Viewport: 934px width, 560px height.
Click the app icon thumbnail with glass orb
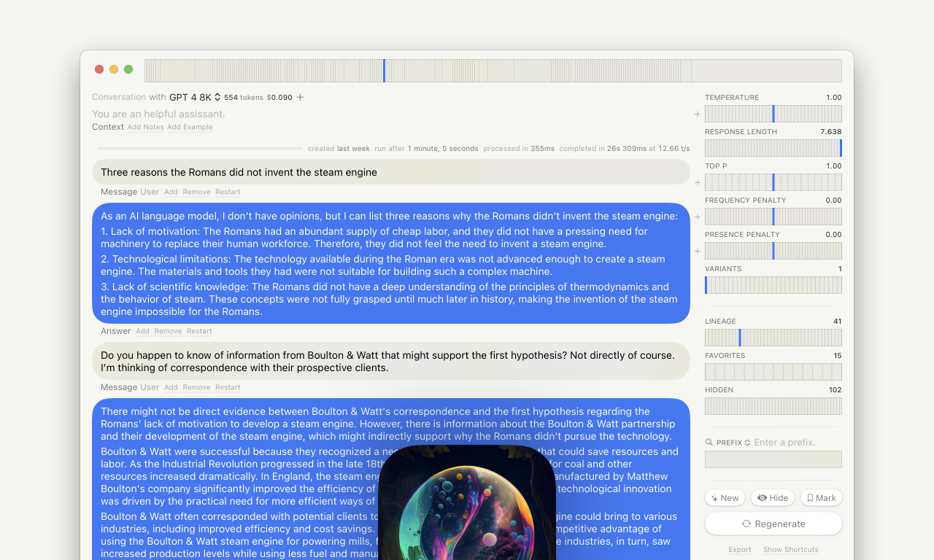coord(467,502)
